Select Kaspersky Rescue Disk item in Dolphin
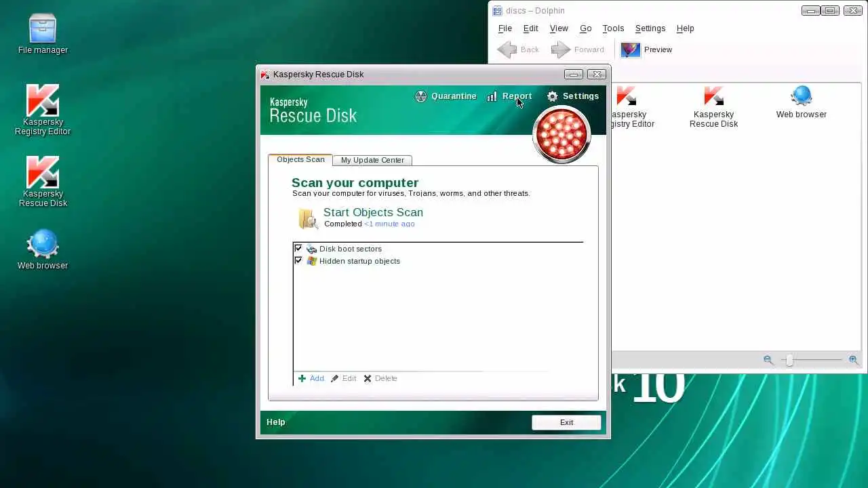This screenshot has width=868, height=488. [713, 107]
